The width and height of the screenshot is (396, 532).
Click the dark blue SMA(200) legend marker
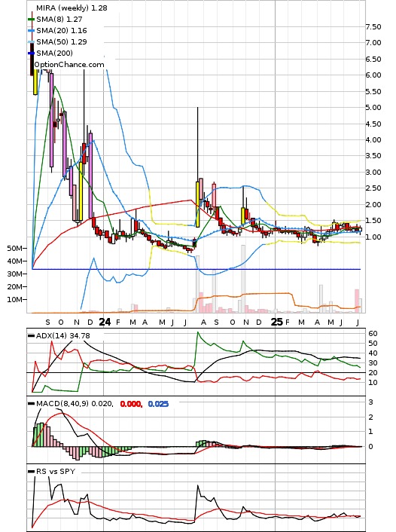point(31,53)
